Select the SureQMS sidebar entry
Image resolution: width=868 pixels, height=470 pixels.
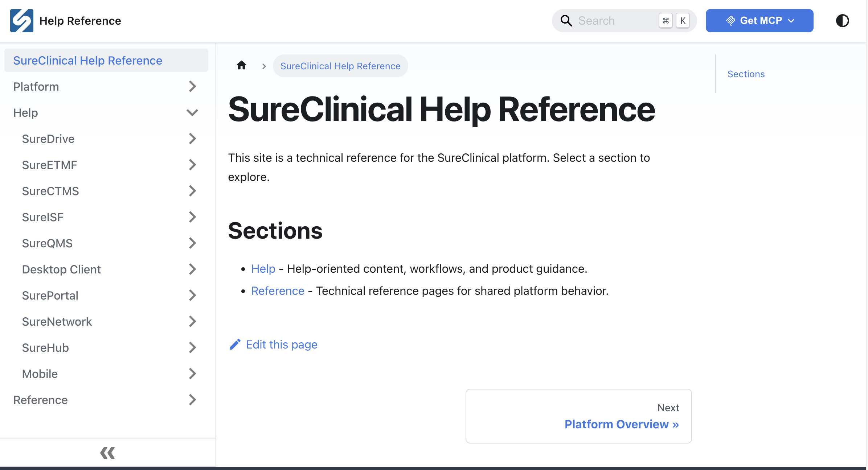point(47,243)
